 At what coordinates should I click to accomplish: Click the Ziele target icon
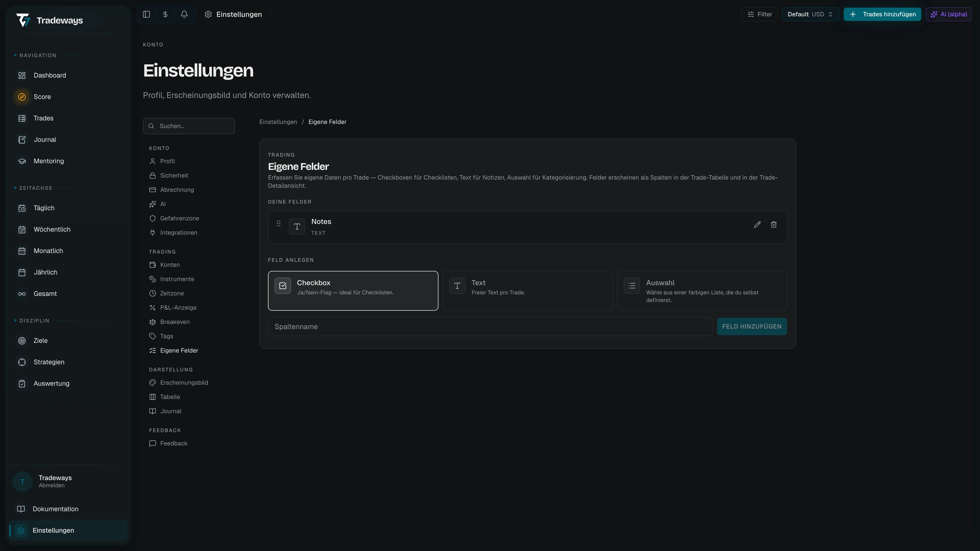22,341
